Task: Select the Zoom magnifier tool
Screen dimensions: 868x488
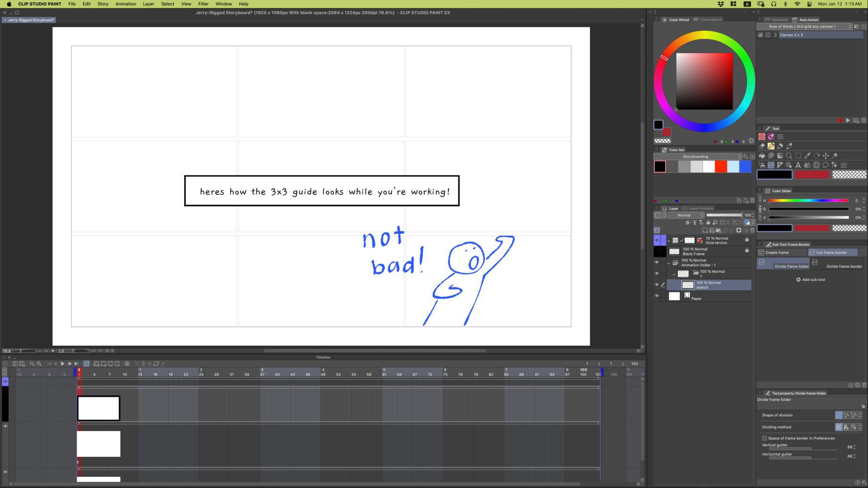Action: coord(789,156)
